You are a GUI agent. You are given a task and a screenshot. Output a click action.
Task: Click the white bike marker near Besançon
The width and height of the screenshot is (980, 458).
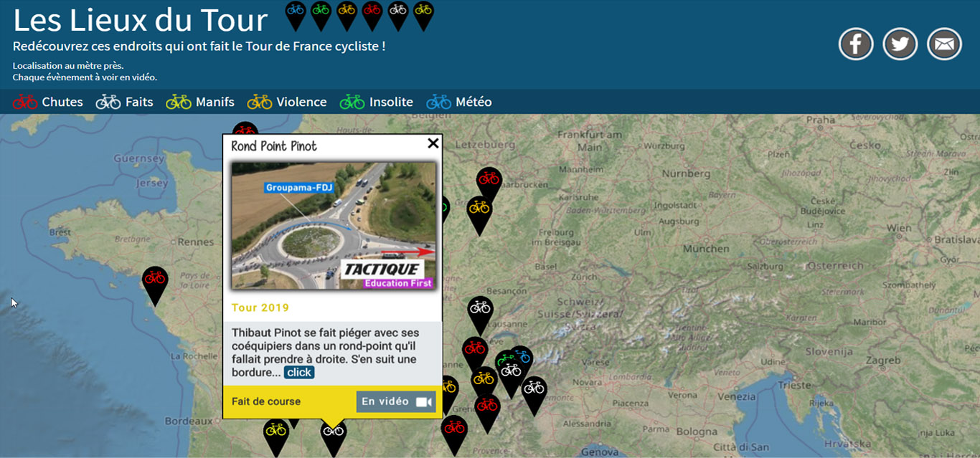[480, 309]
